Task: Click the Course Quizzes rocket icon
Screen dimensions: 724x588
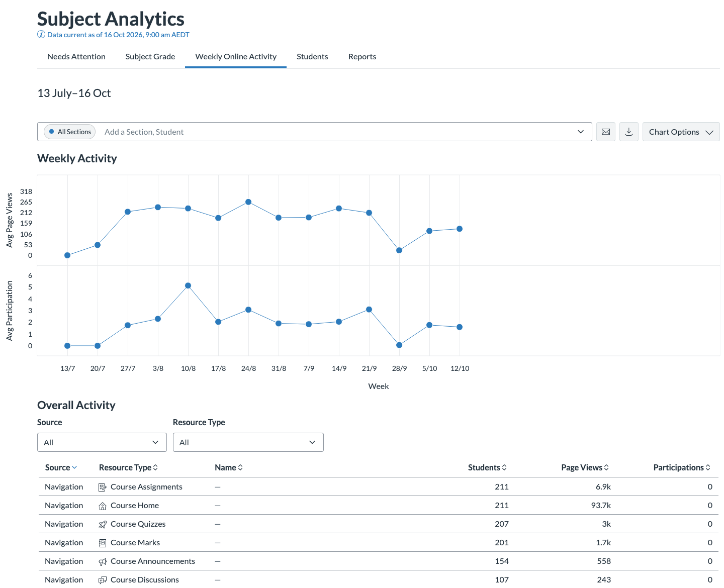Action: point(103,524)
